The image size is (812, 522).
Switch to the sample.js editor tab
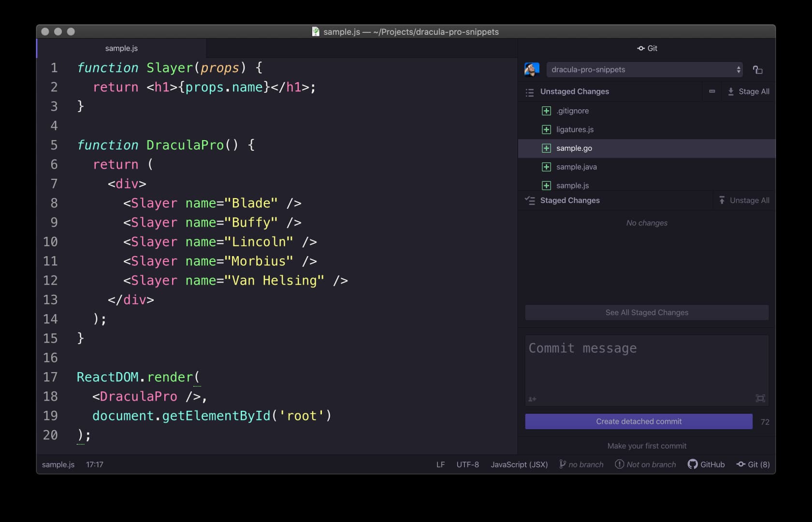(121, 48)
